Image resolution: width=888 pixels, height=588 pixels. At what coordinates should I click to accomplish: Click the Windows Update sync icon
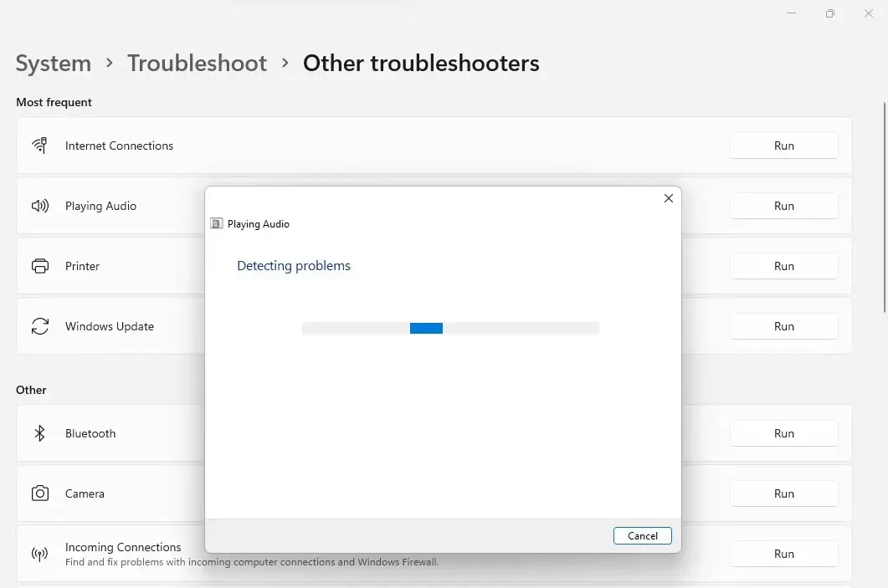coord(39,326)
